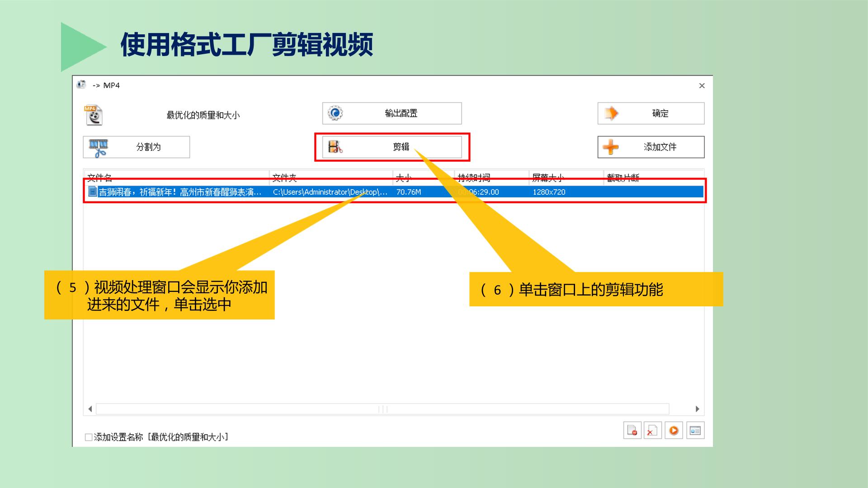Click the left arrow of horizontal scrollbar
Screen dimensions: 868x488
[x=90, y=409]
